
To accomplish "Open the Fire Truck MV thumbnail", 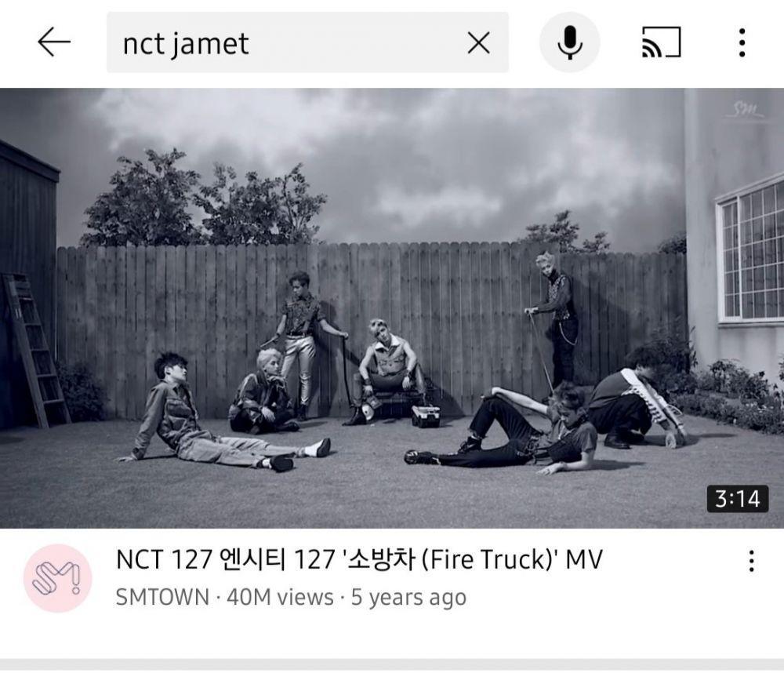I will [392, 308].
